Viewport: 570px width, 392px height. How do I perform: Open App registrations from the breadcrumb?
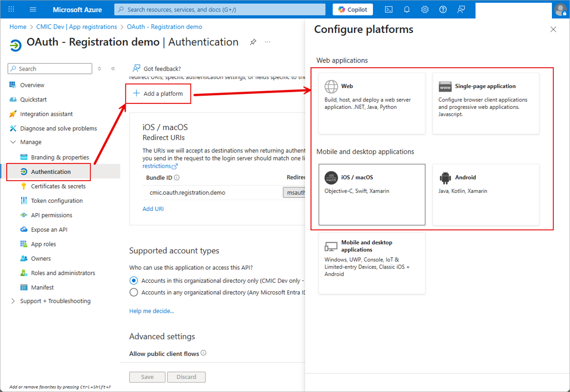click(76, 26)
